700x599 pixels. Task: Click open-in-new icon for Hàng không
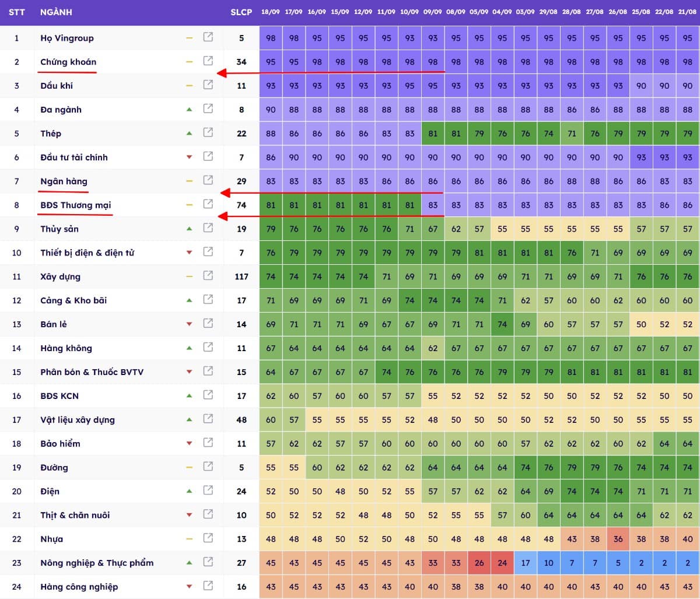pyautogui.click(x=208, y=347)
